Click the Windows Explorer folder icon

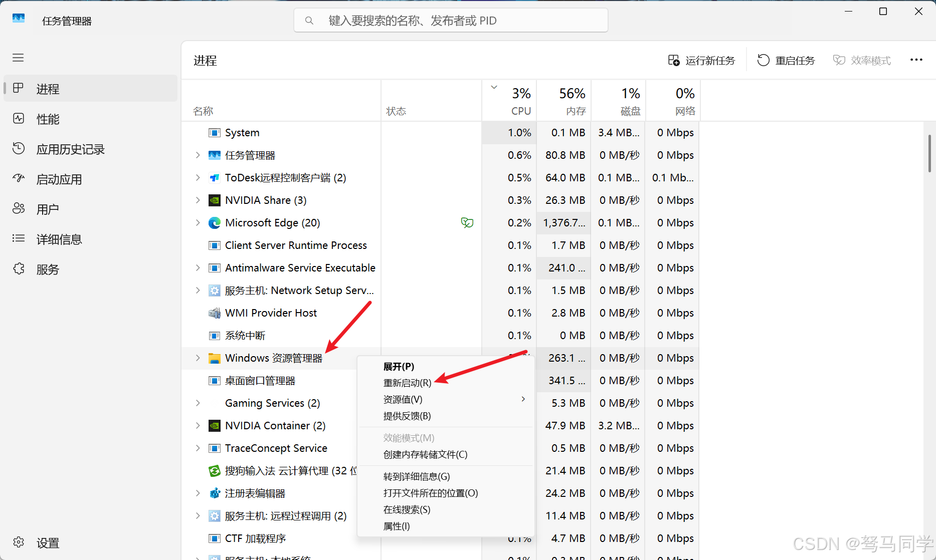[215, 358]
